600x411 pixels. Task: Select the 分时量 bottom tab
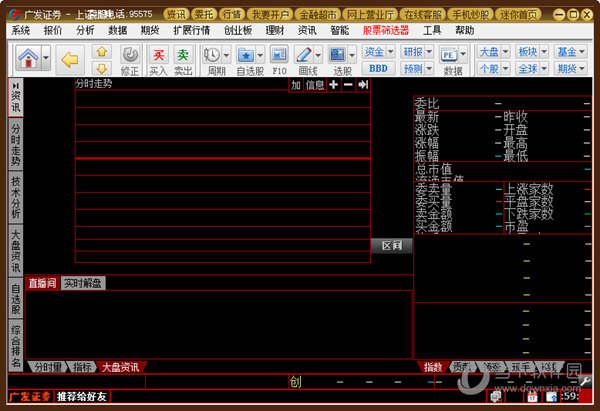[x=48, y=367]
